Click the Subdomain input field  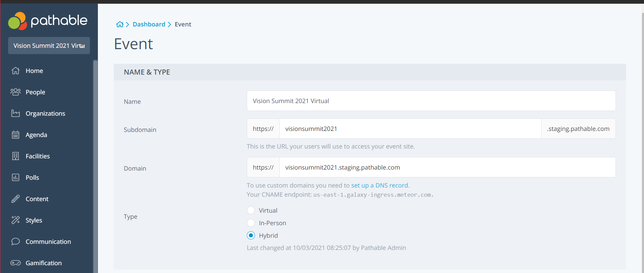click(x=410, y=129)
